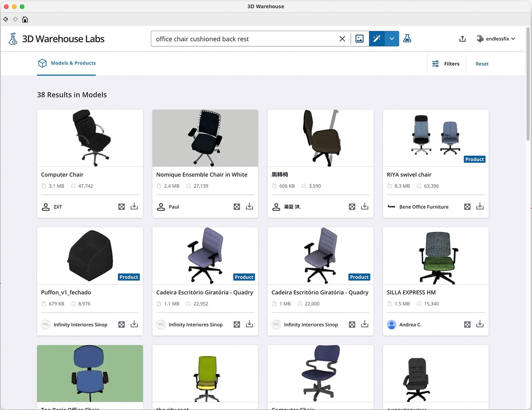Open AR viewer for the Nomique Ensemble Chair

237,207
